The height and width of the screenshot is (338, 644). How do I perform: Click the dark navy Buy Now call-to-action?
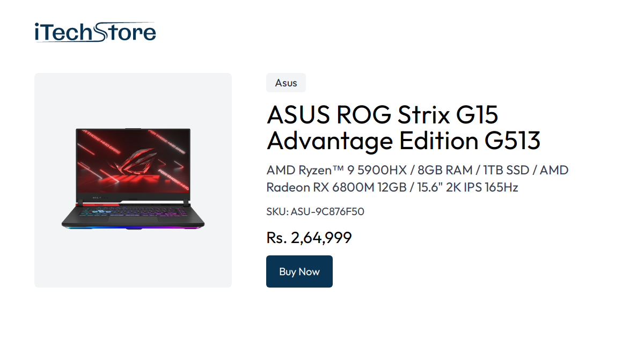[x=299, y=271]
